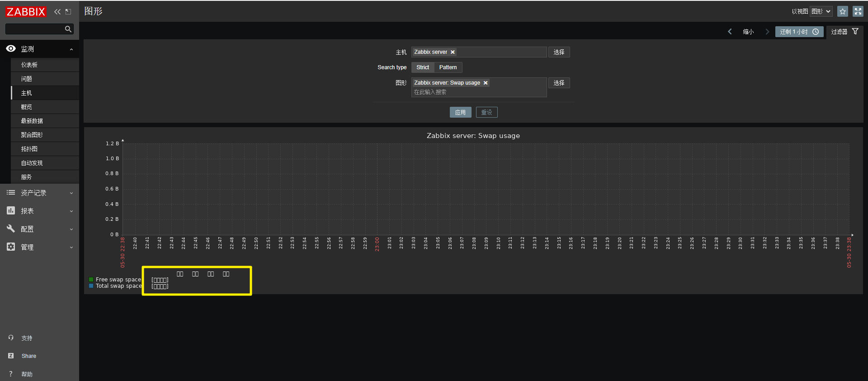Open 聚合图形 menu item
The height and width of the screenshot is (381, 868).
point(45,135)
